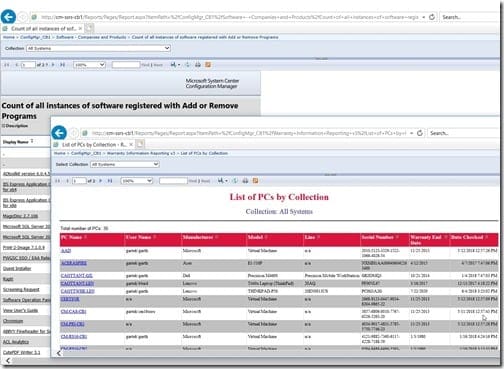Open zoom level dropdown in rear toolbar
The height and width of the screenshot is (369, 504).
(x=89, y=65)
